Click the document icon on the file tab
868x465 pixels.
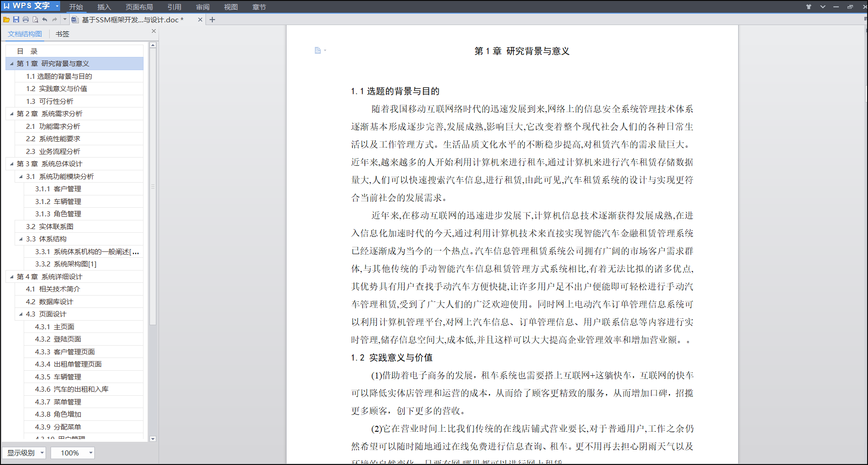[75, 20]
